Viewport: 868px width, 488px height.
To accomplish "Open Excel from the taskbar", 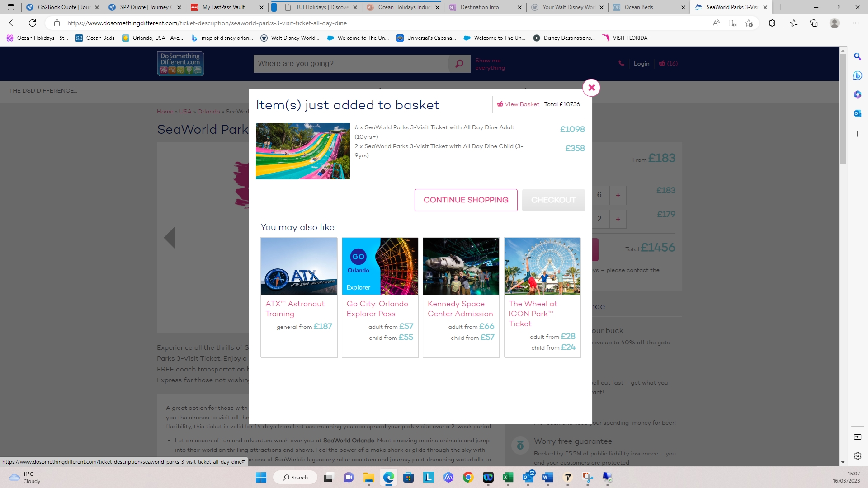I will pyautogui.click(x=508, y=478).
